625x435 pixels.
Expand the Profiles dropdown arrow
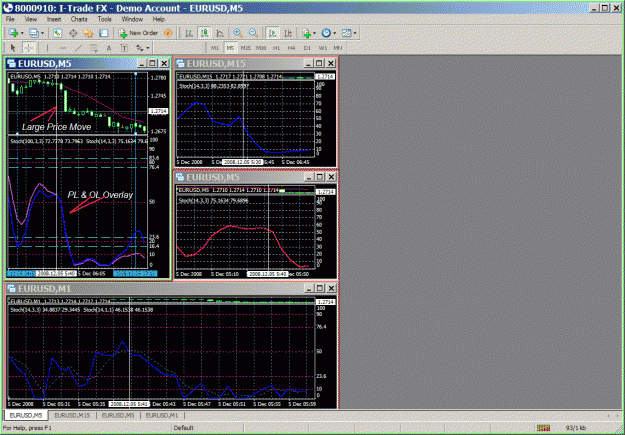click(42, 33)
